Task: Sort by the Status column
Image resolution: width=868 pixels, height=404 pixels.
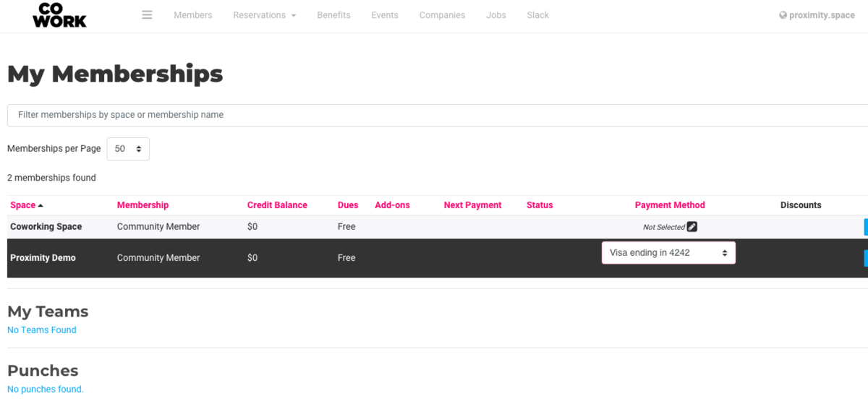Action: click(540, 205)
